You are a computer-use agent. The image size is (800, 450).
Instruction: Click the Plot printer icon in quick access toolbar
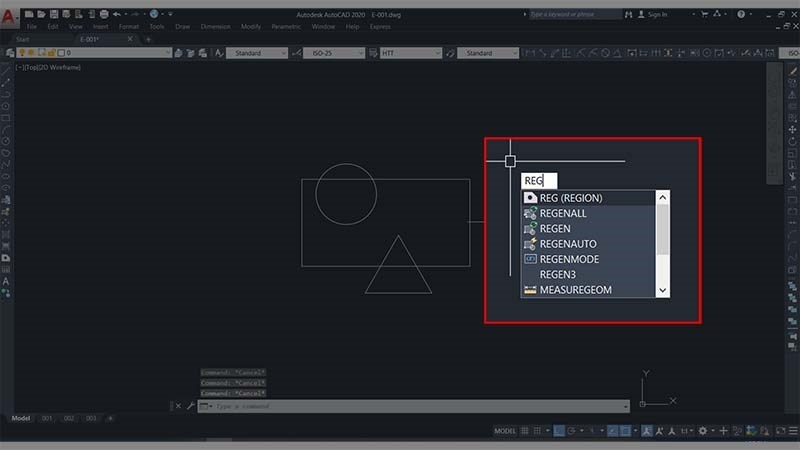tap(104, 14)
